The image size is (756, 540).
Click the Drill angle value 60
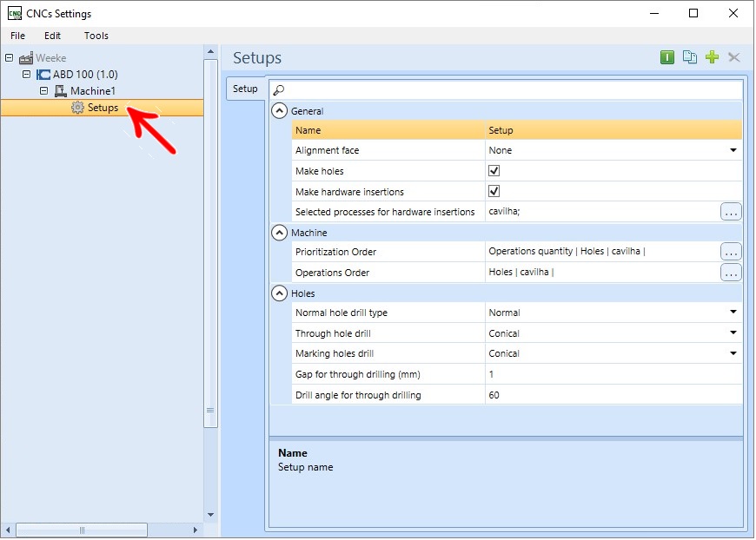(613, 395)
